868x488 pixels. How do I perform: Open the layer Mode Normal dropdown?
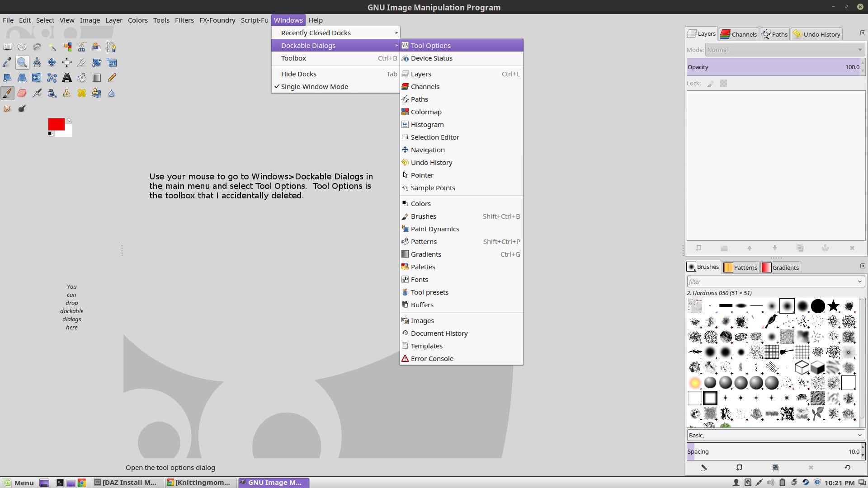pyautogui.click(x=784, y=50)
